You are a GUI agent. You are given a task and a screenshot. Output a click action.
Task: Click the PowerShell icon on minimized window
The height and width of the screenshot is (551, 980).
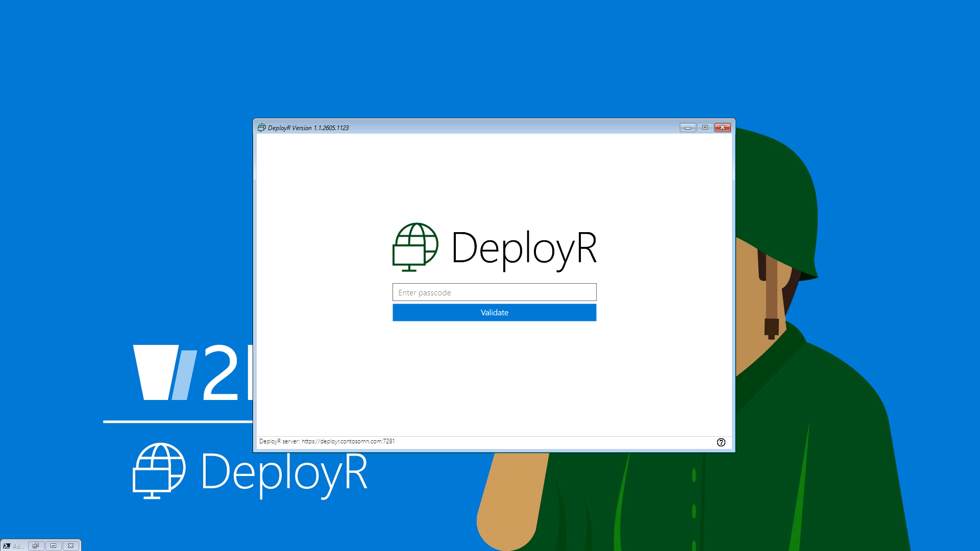pos(7,546)
